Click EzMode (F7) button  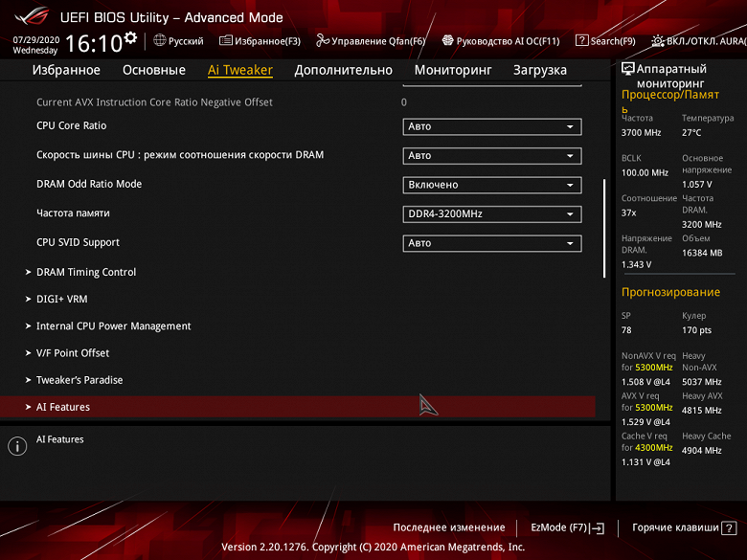567,527
